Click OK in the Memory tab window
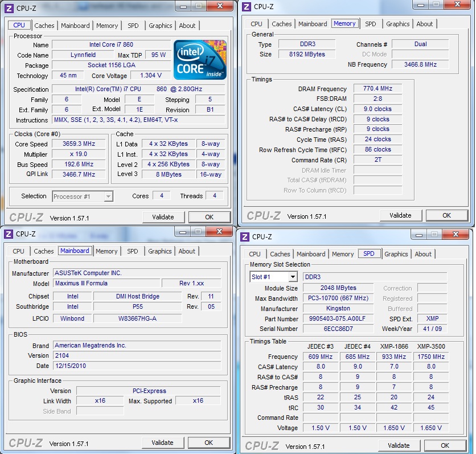476x454 pixels. 446,215
